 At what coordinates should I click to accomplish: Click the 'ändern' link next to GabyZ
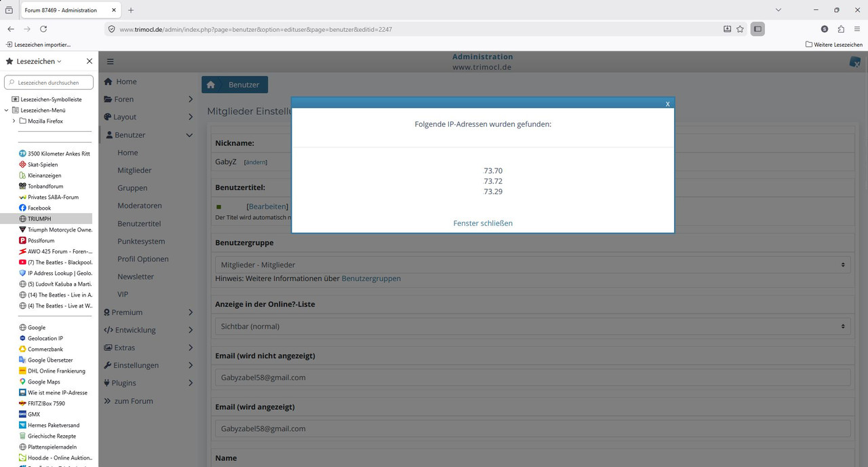click(256, 162)
